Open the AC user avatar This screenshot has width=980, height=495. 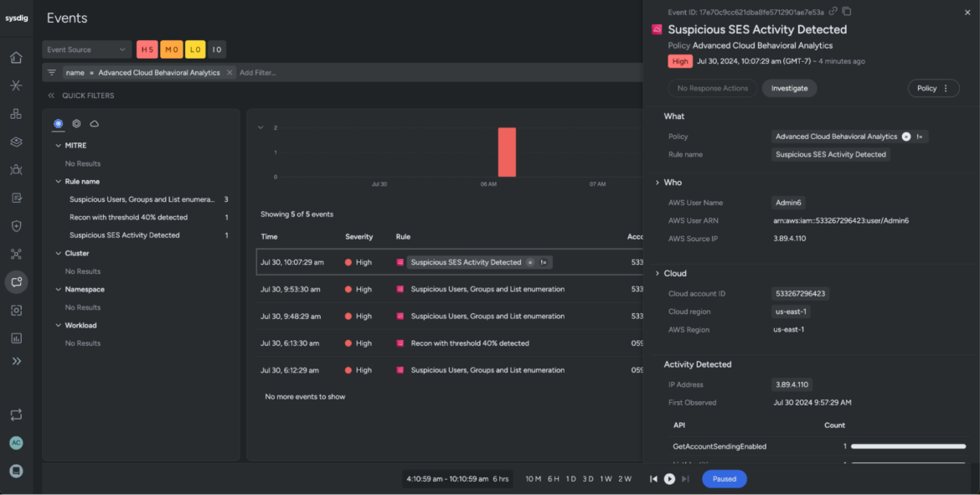(16, 443)
